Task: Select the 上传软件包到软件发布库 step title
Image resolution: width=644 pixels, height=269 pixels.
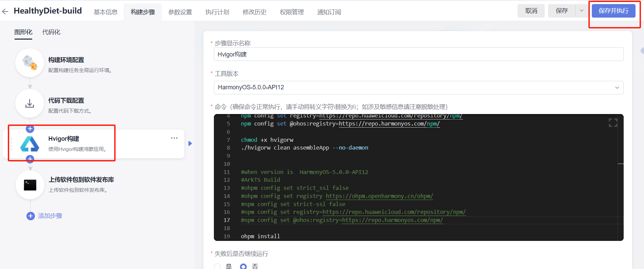Action: [x=81, y=180]
